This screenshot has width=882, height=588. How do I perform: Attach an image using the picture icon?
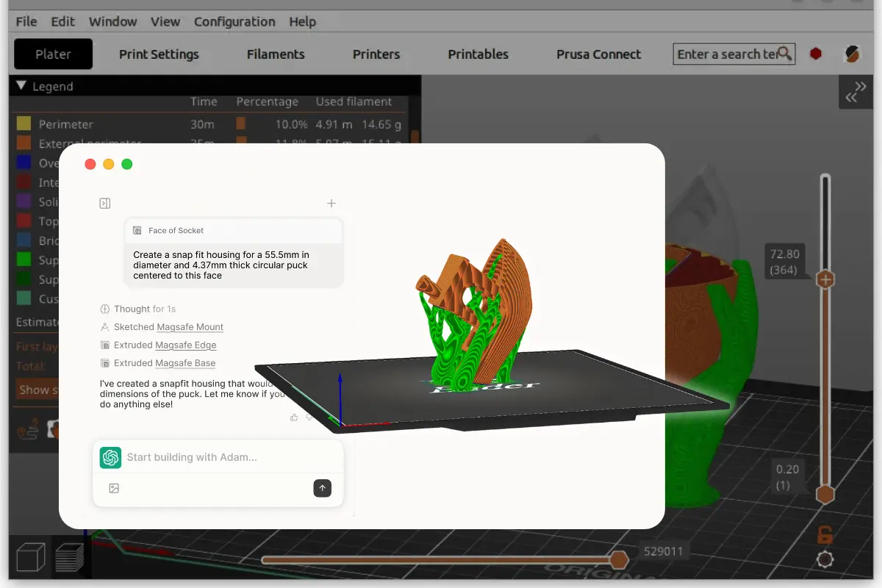point(114,488)
